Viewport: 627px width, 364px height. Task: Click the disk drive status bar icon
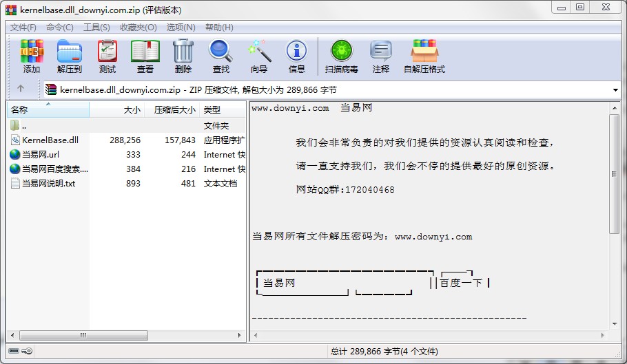(14, 351)
